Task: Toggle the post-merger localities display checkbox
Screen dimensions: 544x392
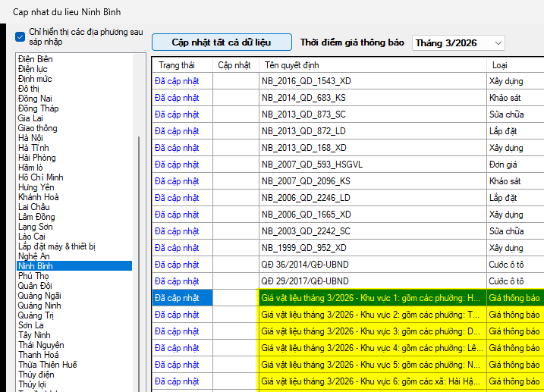Action: (x=20, y=36)
